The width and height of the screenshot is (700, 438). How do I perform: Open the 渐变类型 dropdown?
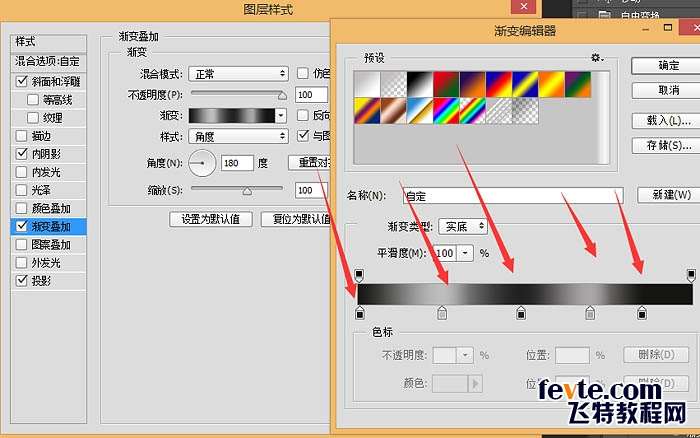point(463,227)
